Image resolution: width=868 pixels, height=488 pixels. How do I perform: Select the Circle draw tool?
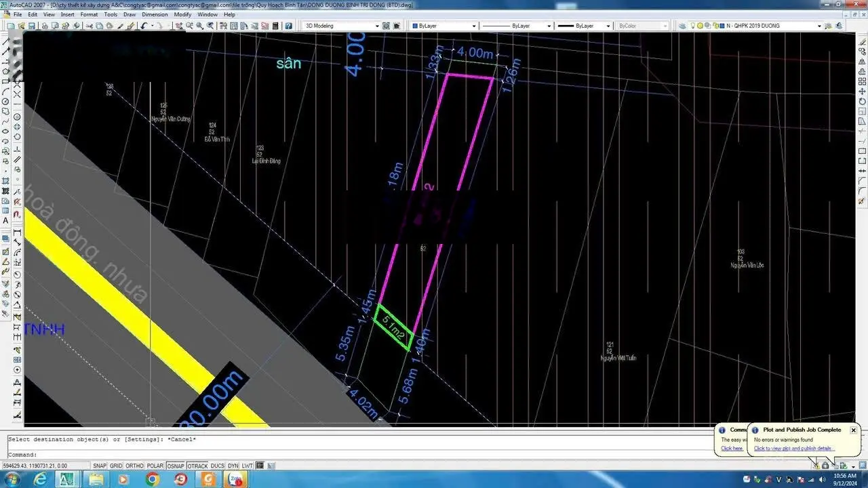pos(5,101)
